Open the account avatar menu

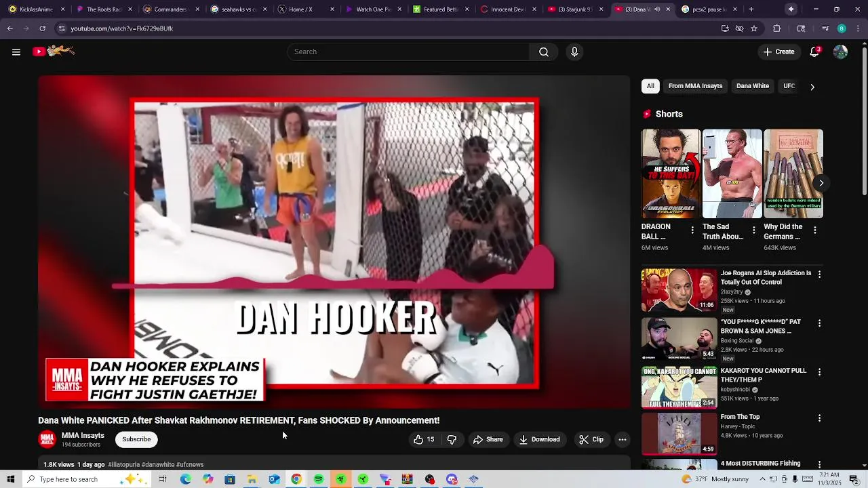840,52
